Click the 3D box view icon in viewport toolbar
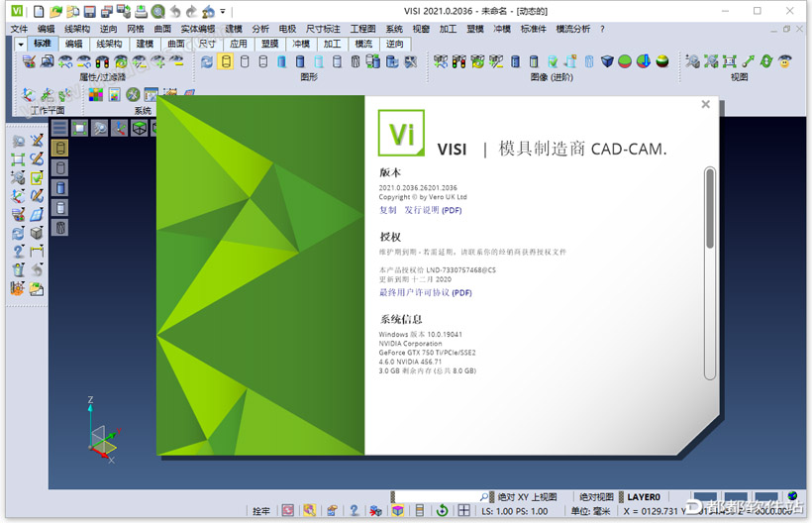 [x=140, y=128]
